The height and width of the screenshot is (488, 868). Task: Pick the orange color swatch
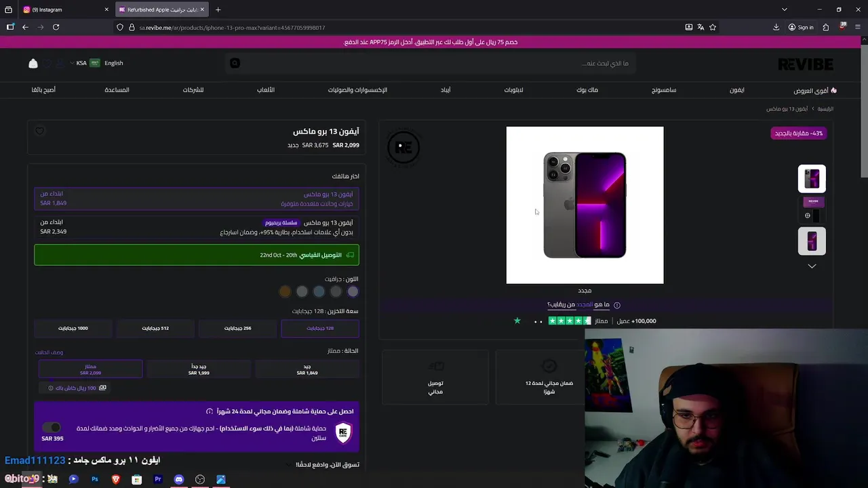pos(285,291)
